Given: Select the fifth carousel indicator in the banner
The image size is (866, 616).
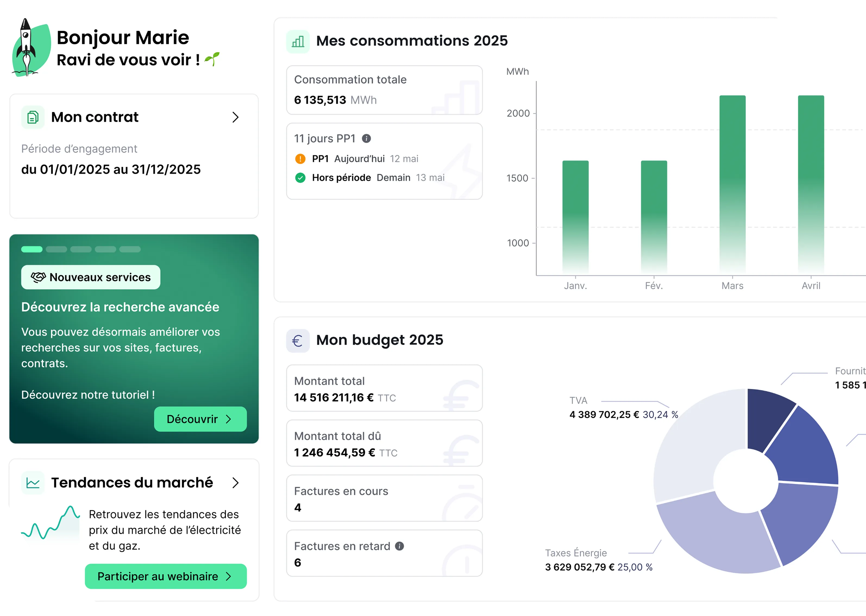Looking at the screenshot, I should tap(130, 249).
